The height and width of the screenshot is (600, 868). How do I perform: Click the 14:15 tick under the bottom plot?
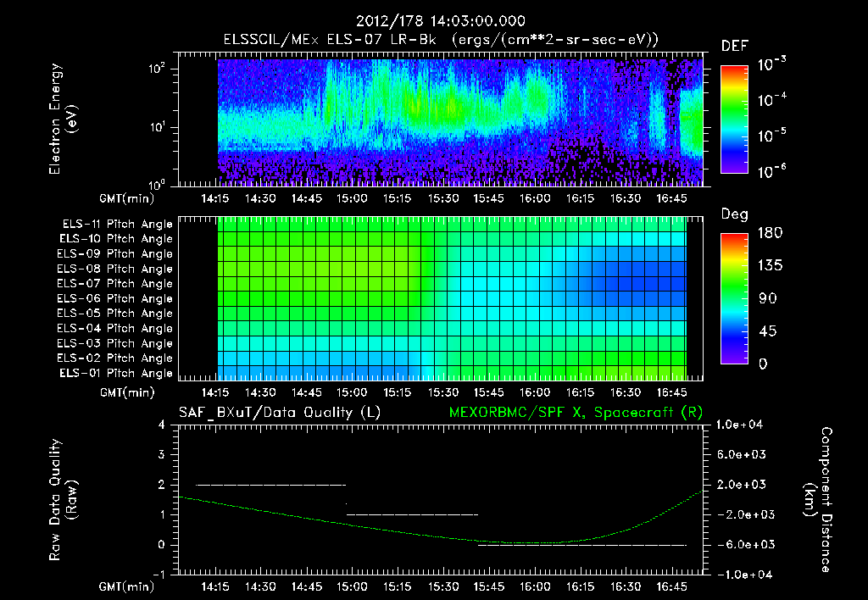tap(214, 586)
